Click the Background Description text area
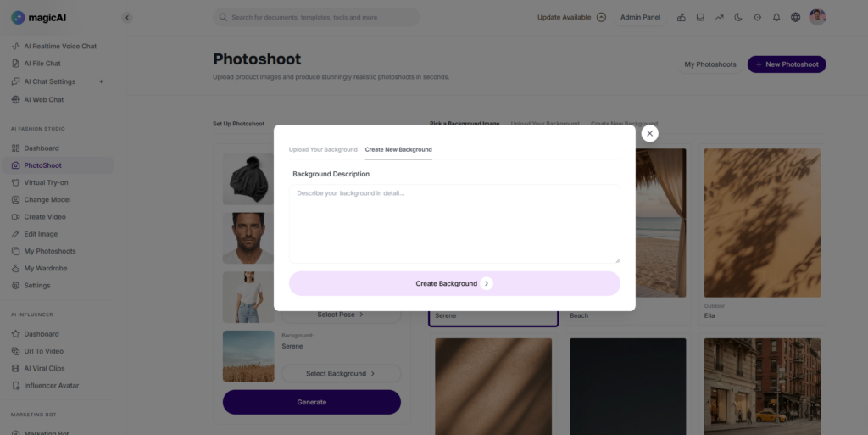868x435 pixels. click(454, 224)
